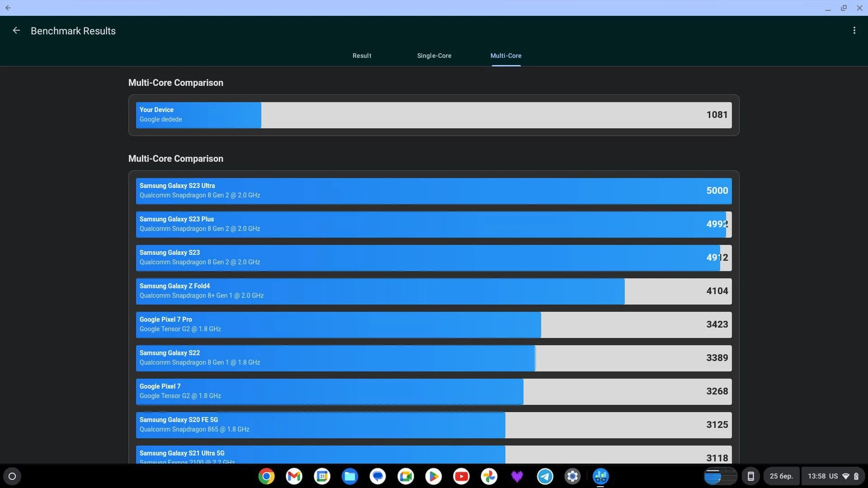Click the US keyboard layout indicator

[833, 476]
